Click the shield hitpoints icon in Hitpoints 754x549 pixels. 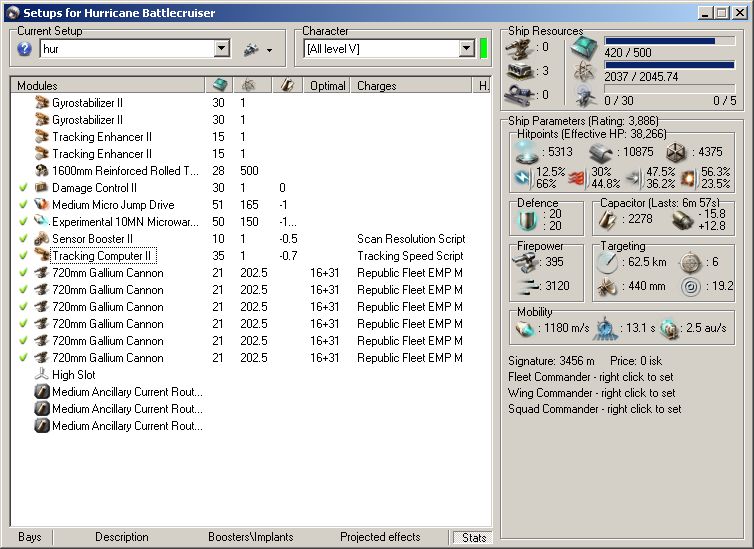525,152
